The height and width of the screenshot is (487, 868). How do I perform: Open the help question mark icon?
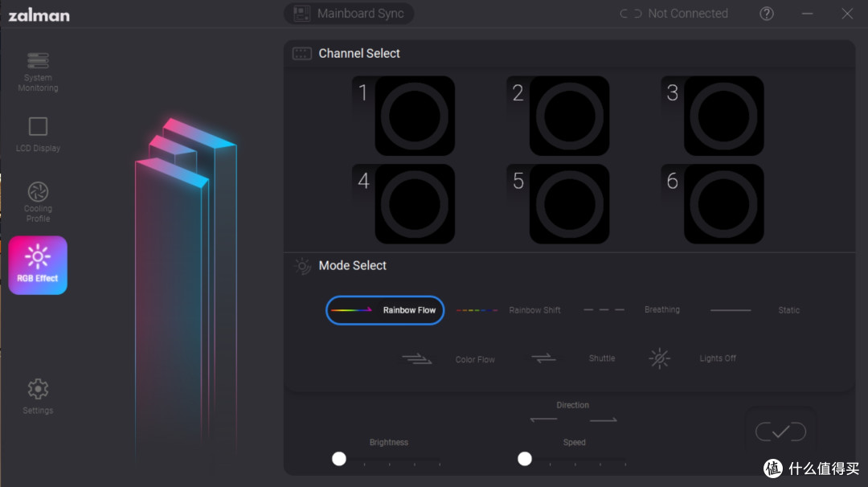coord(766,14)
